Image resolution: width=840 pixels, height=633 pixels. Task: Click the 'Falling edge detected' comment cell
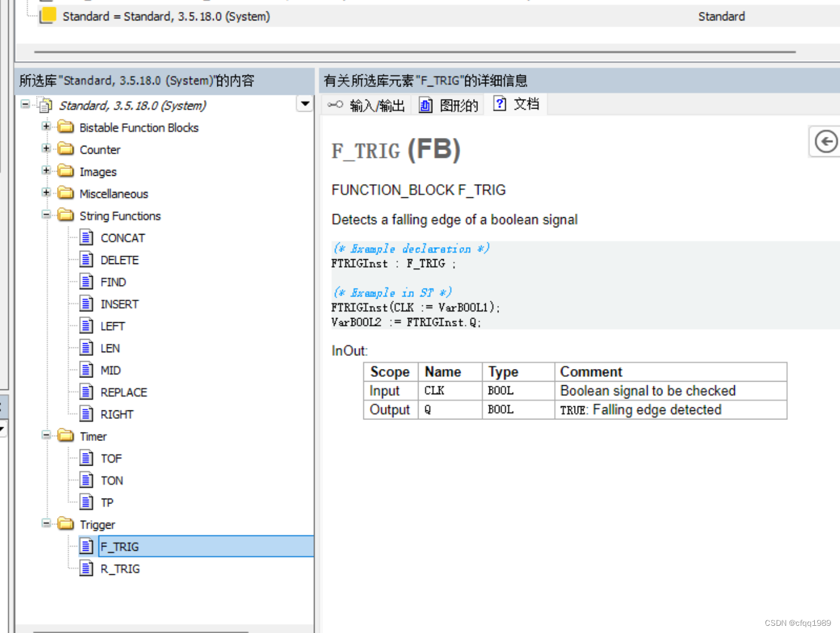tap(671, 410)
